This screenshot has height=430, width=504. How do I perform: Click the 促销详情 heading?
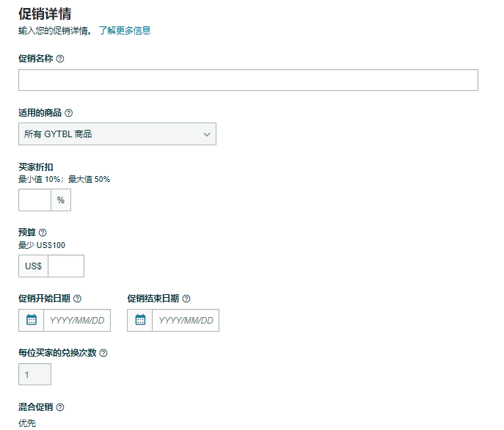[45, 14]
